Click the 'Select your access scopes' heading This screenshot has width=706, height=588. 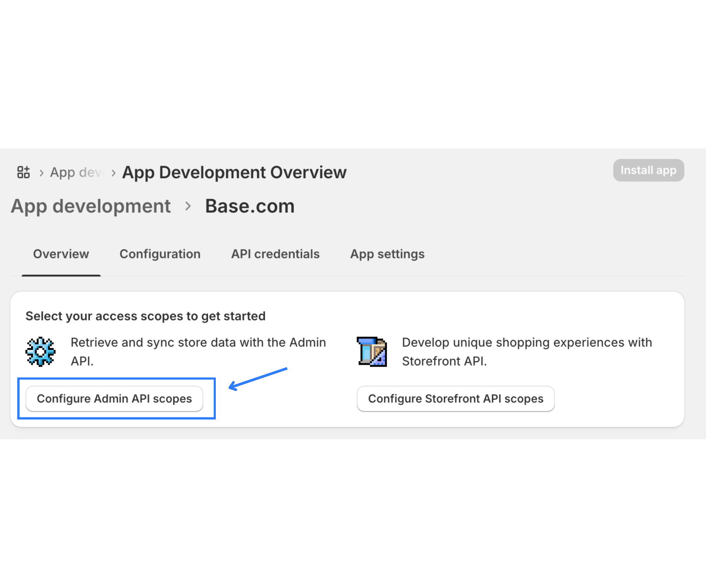145,316
